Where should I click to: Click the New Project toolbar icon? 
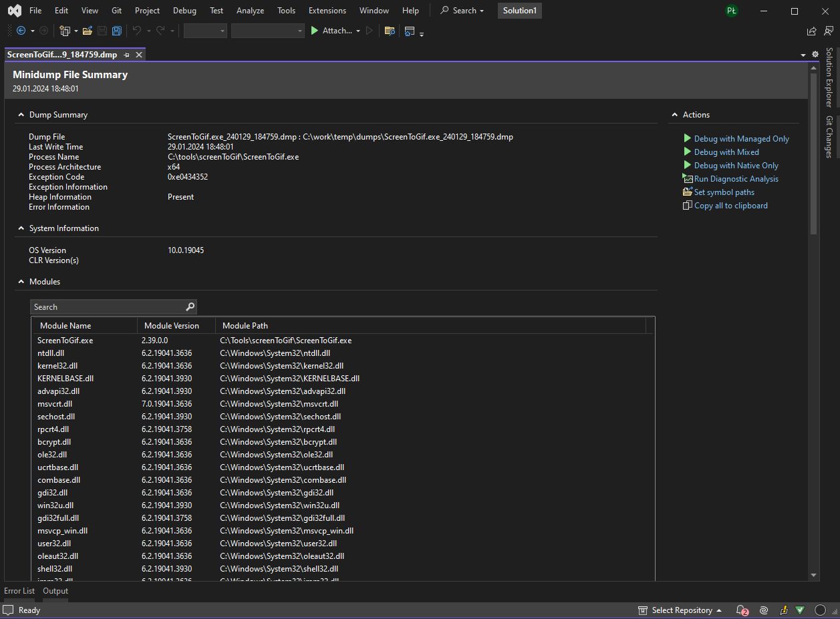coord(65,31)
